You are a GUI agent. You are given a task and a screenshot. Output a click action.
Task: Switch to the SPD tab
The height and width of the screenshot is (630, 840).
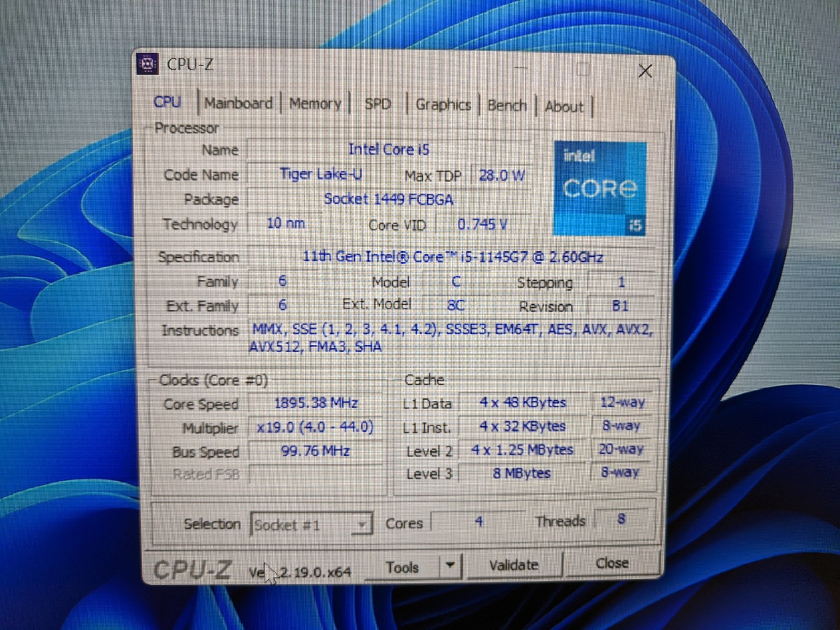[x=378, y=104]
